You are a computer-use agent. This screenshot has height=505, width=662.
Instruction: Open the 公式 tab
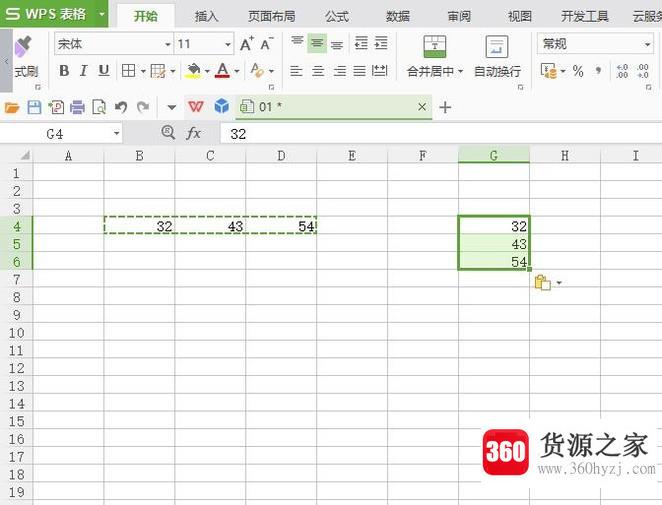(336, 16)
